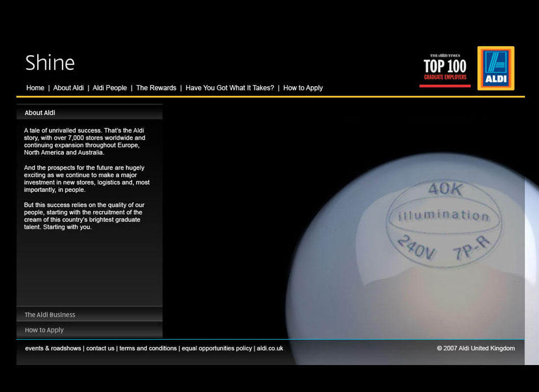View the terms and conditions link
This screenshot has height=392, width=539.
click(x=148, y=348)
